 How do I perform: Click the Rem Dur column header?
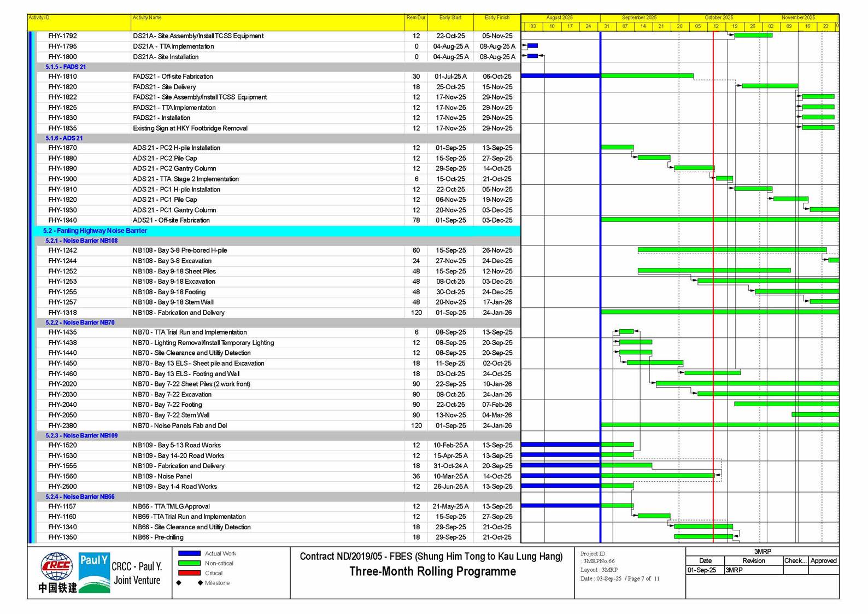point(416,22)
